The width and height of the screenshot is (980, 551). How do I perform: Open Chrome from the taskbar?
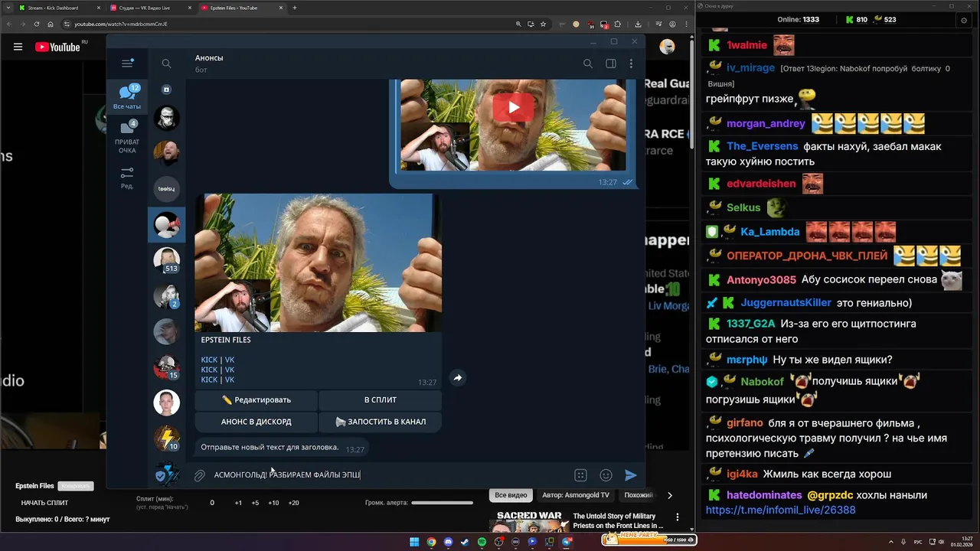click(x=431, y=542)
